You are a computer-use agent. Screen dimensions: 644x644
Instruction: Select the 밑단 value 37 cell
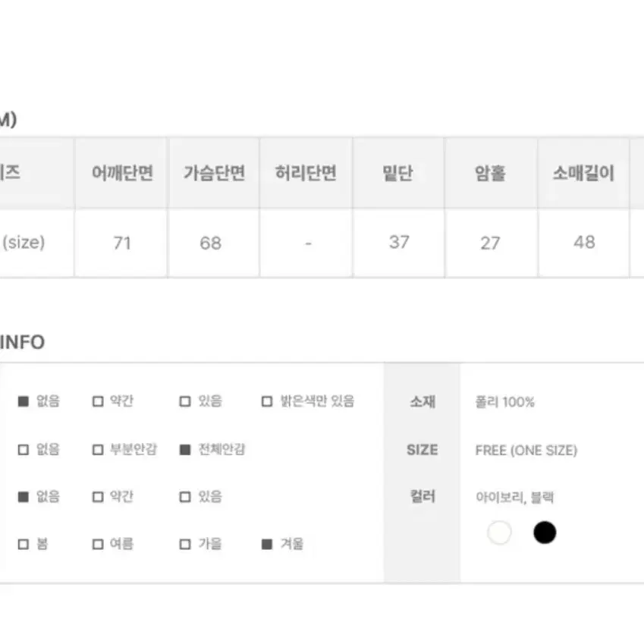pos(398,243)
